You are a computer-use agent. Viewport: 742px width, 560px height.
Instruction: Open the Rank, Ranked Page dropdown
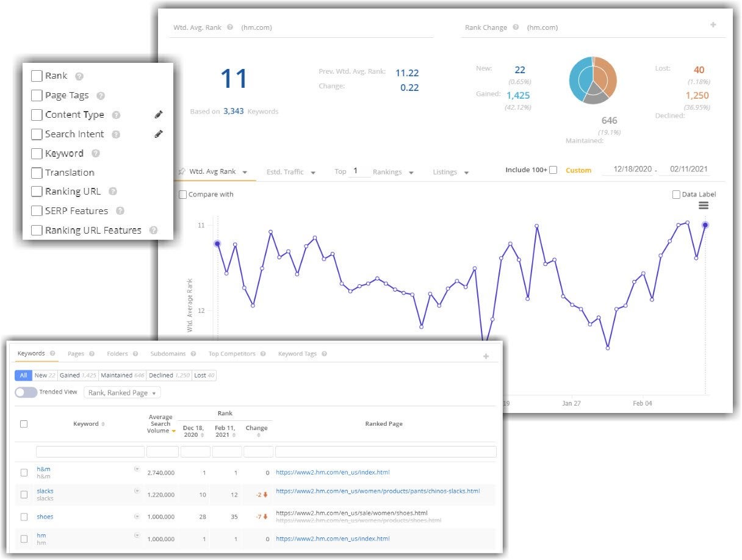click(122, 392)
